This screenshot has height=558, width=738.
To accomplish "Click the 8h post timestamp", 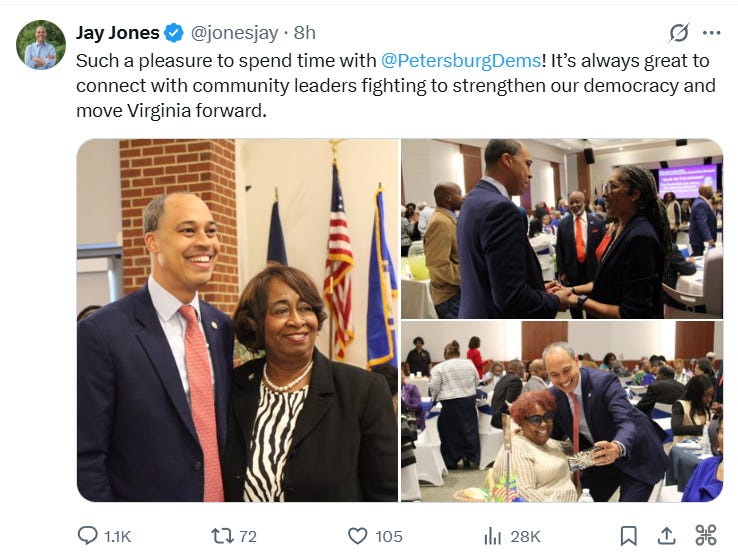I will (x=305, y=33).
